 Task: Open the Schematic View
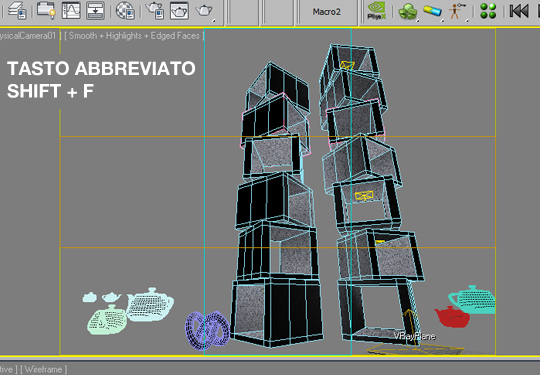pyautogui.click(x=95, y=10)
